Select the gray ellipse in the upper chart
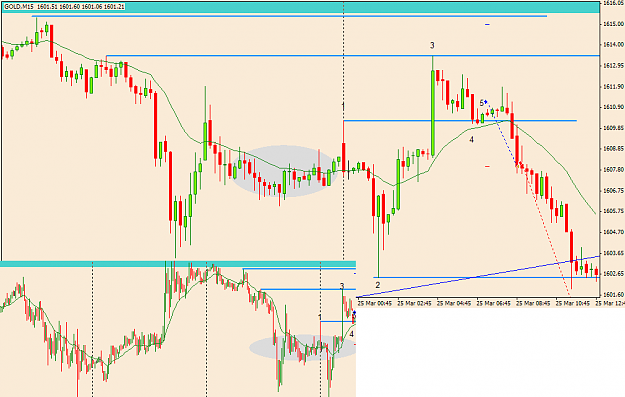This screenshot has width=625, height=397. point(285,171)
